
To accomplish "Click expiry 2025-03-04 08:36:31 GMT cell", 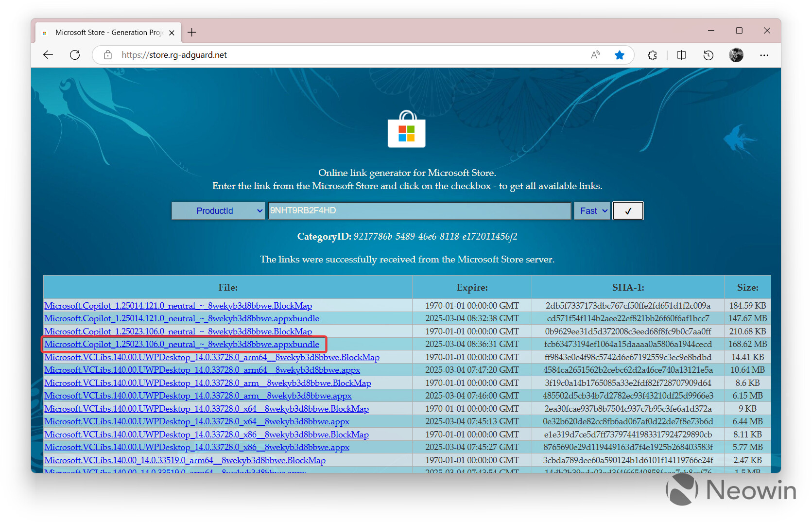I will coord(472,344).
